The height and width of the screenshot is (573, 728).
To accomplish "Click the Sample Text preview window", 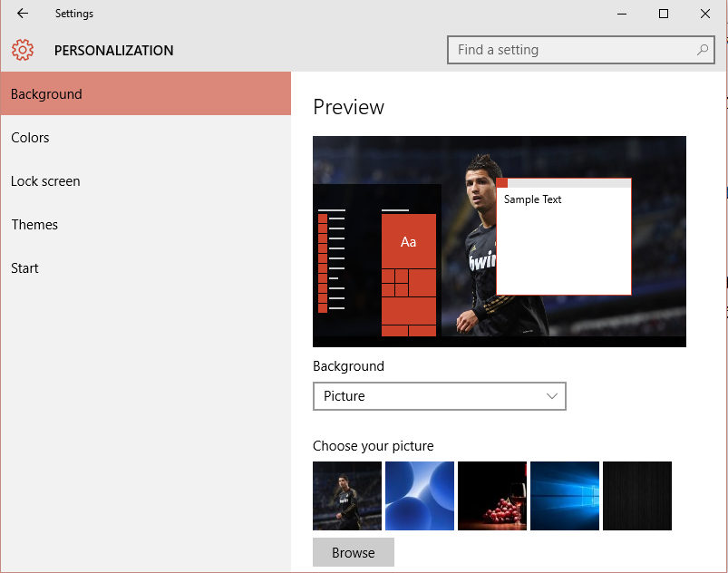I will tap(564, 236).
